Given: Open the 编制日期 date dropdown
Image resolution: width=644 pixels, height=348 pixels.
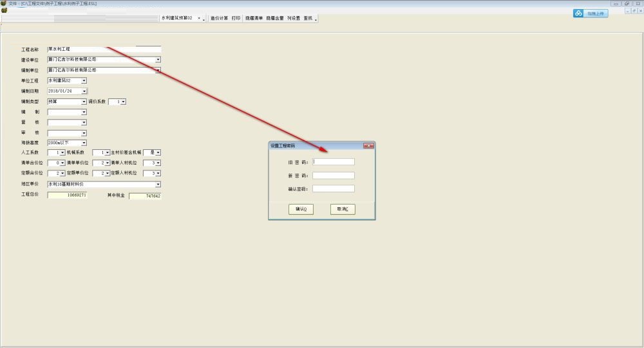Looking at the screenshot, I should [x=84, y=91].
